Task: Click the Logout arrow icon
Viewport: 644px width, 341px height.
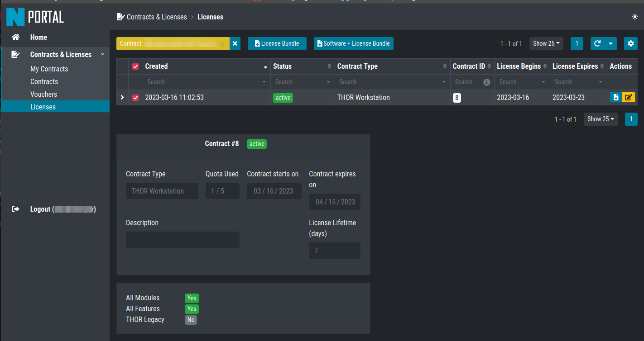Action: (x=16, y=209)
